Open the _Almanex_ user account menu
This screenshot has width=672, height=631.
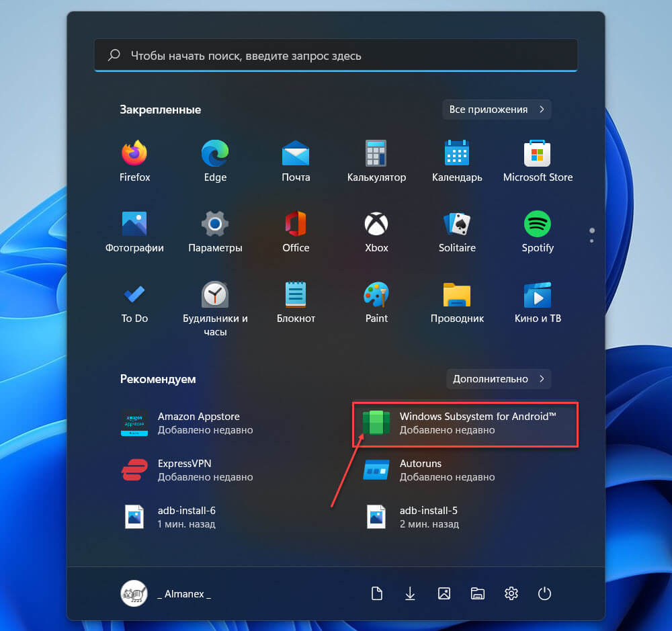coord(166,594)
